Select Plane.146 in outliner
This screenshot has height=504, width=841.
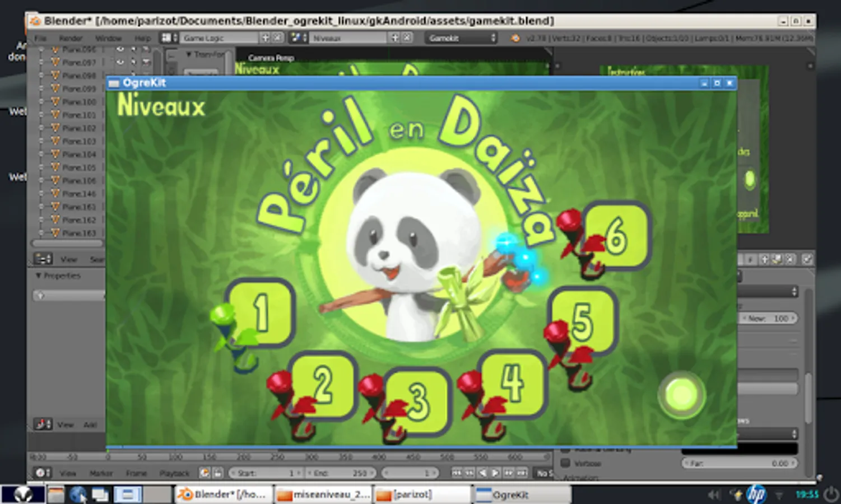click(x=79, y=194)
